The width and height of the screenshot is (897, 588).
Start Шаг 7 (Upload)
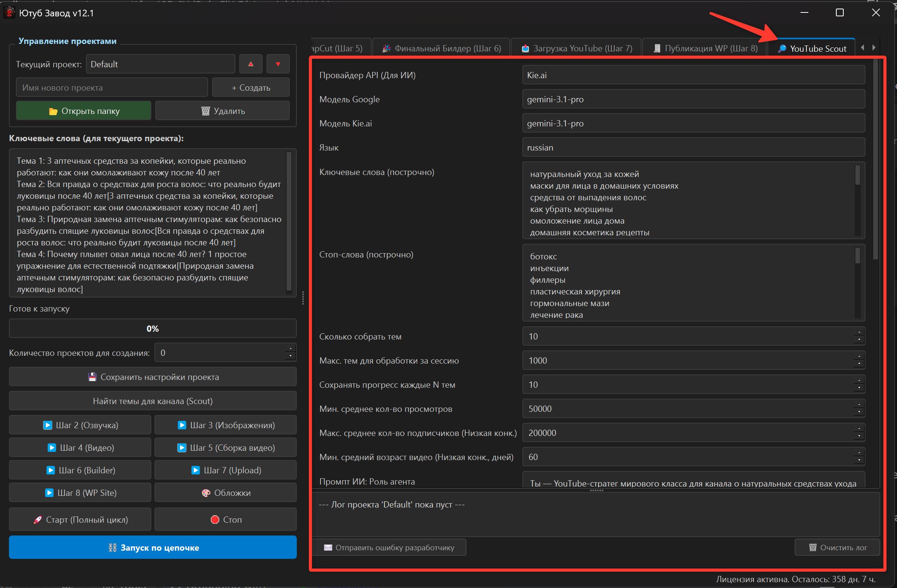click(x=226, y=470)
